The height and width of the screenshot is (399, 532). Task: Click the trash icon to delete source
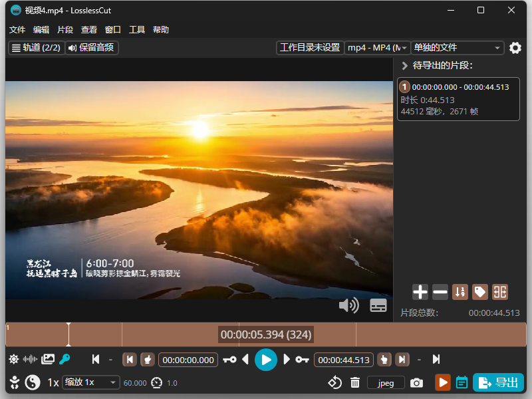tap(355, 383)
